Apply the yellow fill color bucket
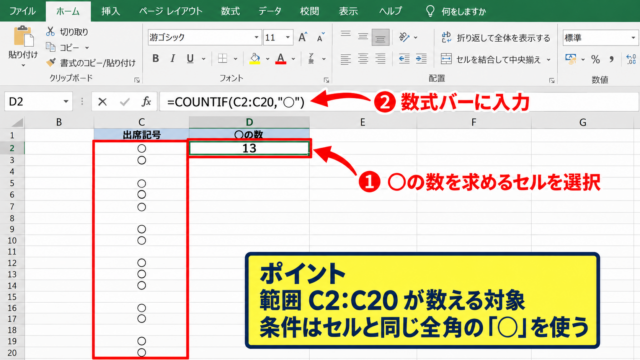The image size is (640, 360). click(x=255, y=59)
